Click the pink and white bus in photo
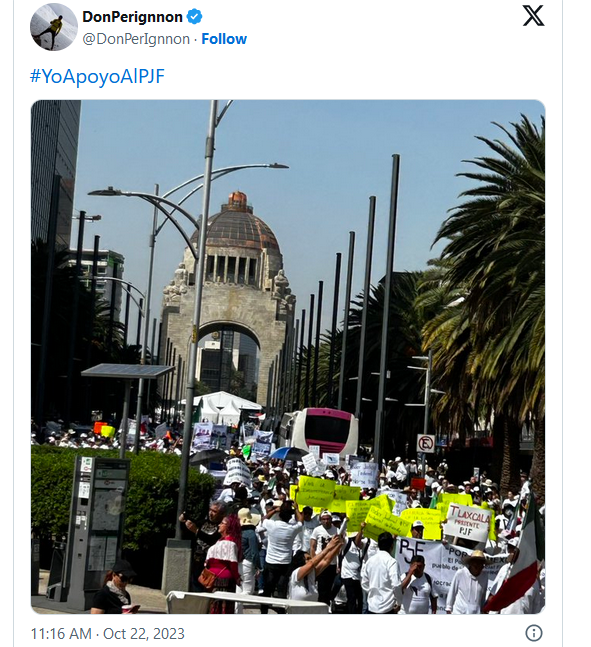The width and height of the screenshot is (591, 647). pos(320,431)
